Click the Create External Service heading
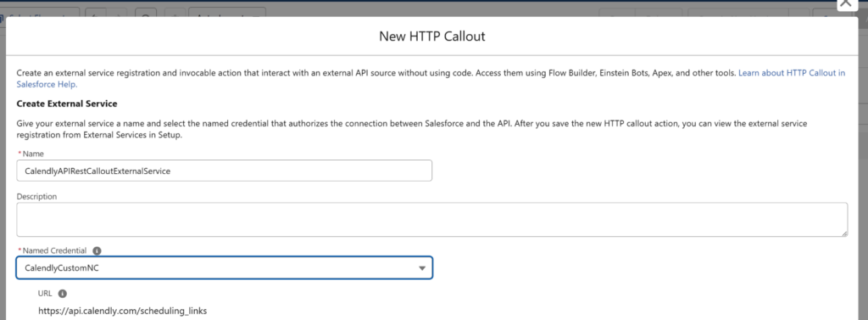This screenshot has width=868, height=320. (x=67, y=104)
